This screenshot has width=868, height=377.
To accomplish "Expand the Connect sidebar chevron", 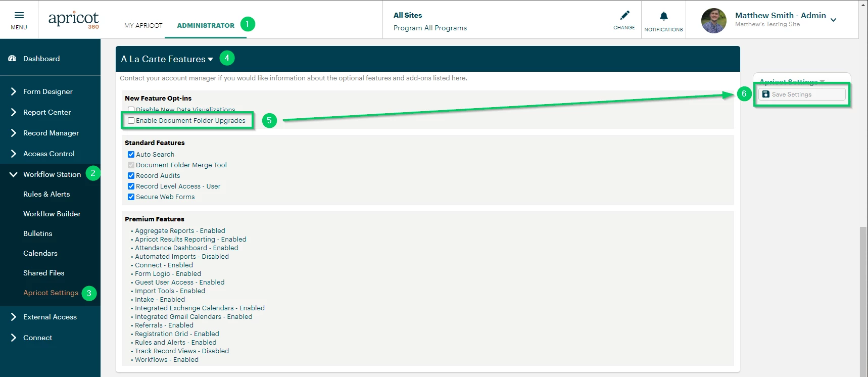I will 14,338.
